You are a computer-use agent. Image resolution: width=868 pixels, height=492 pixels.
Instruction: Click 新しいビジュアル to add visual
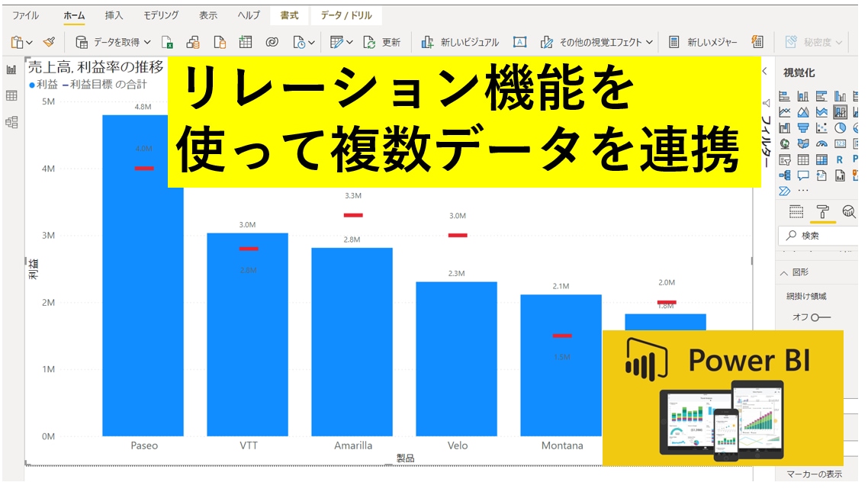click(x=460, y=42)
